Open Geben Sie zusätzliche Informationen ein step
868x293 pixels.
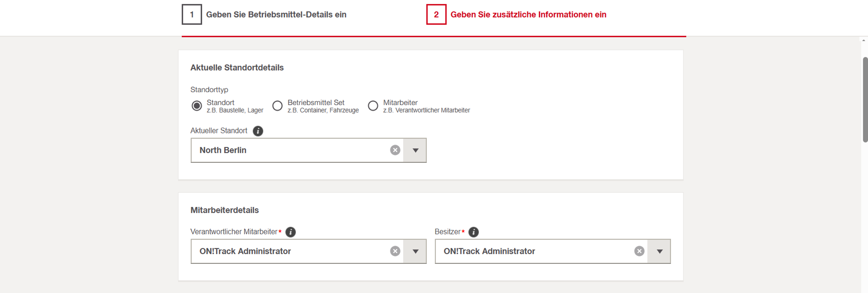528,15
